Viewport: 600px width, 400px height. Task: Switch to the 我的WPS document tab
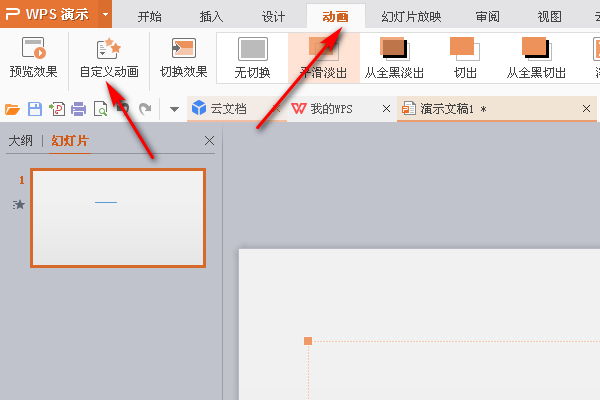(x=341, y=109)
